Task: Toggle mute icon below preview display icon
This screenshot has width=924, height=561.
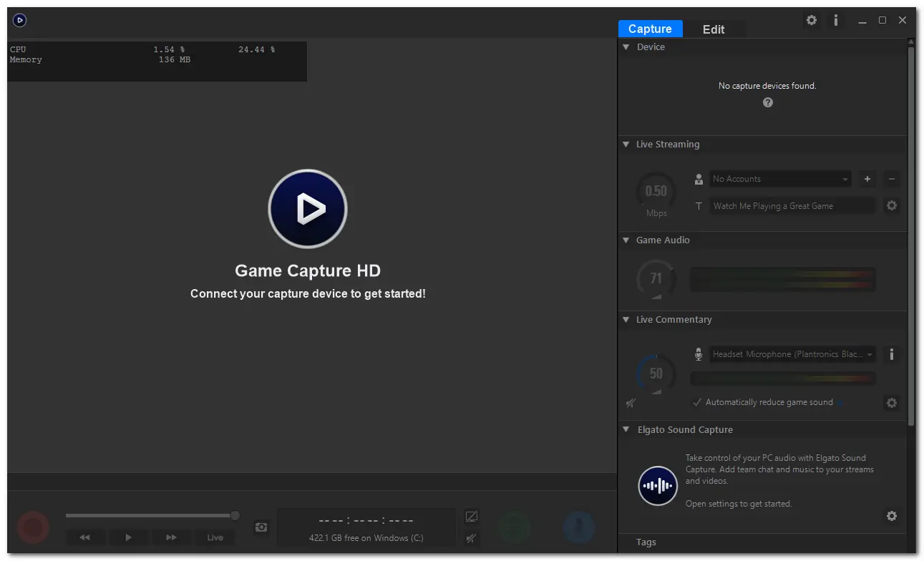Action: (x=471, y=538)
